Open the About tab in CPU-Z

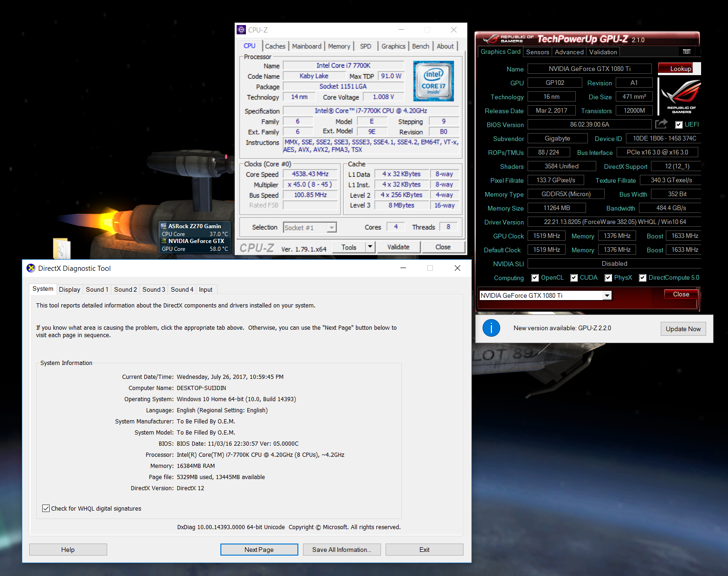coord(445,46)
